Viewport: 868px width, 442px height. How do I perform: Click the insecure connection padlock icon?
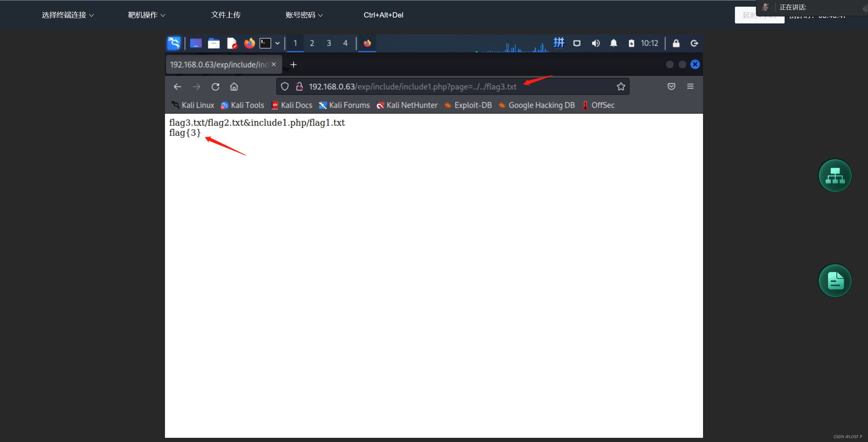coord(299,87)
